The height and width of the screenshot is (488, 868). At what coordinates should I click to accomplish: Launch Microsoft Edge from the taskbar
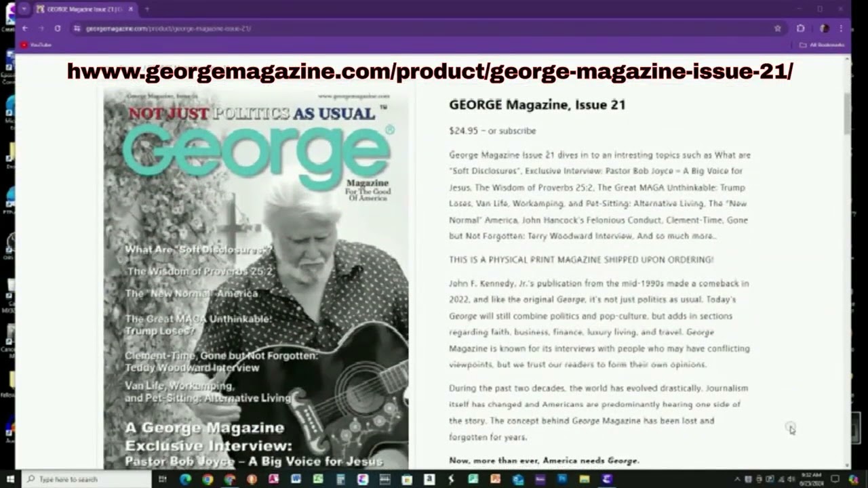[184, 479]
